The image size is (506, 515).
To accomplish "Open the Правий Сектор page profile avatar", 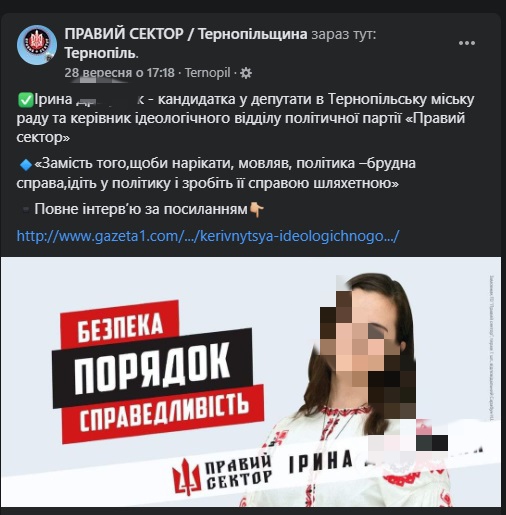I will [37, 45].
